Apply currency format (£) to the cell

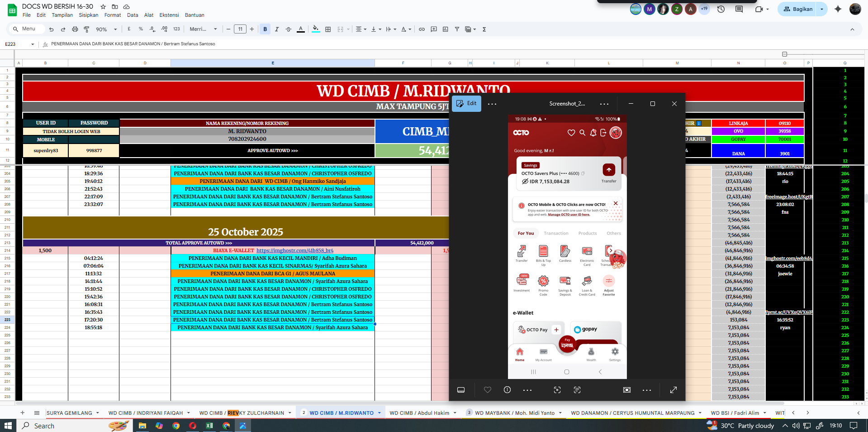tap(129, 29)
